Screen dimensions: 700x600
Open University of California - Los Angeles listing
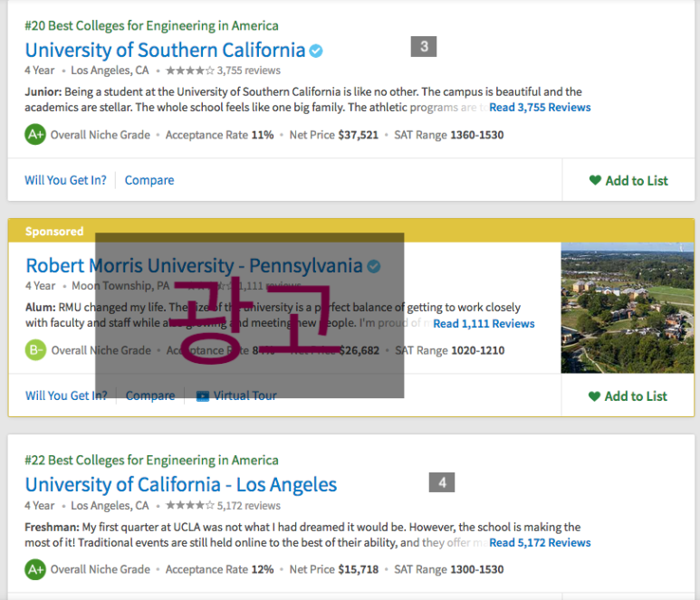tap(181, 485)
